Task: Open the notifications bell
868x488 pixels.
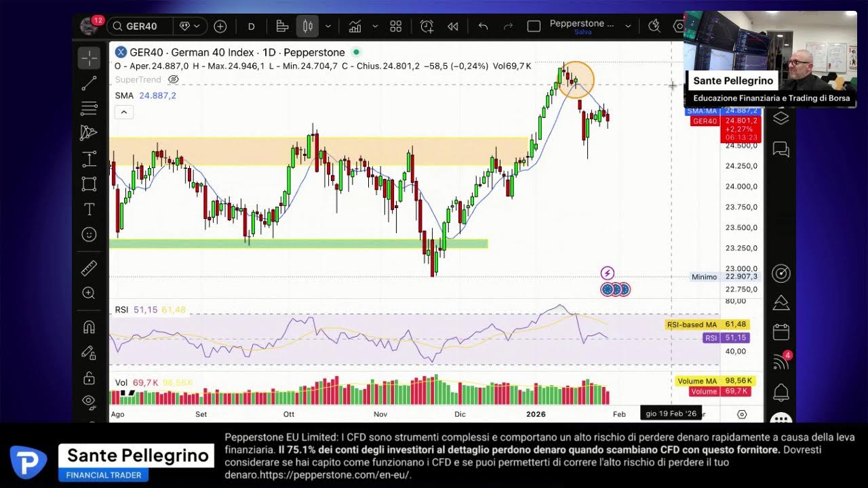Action: pyautogui.click(x=781, y=392)
